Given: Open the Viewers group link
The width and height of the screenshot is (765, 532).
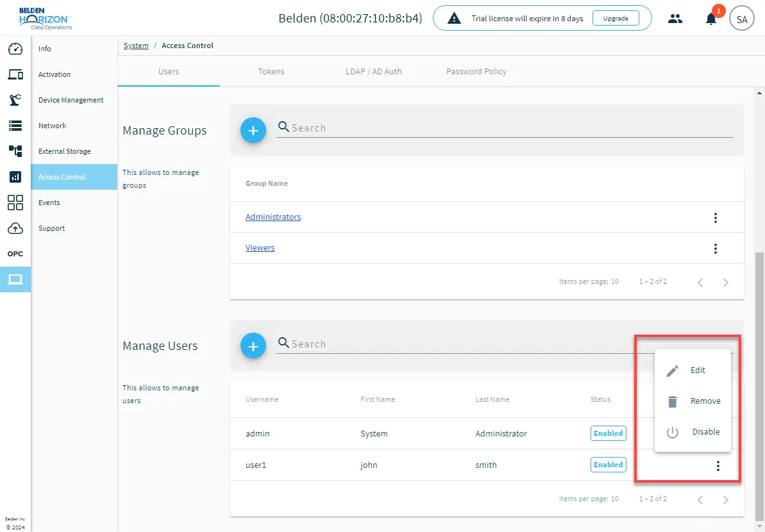Looking at the screenshot, I should [260, 247].
